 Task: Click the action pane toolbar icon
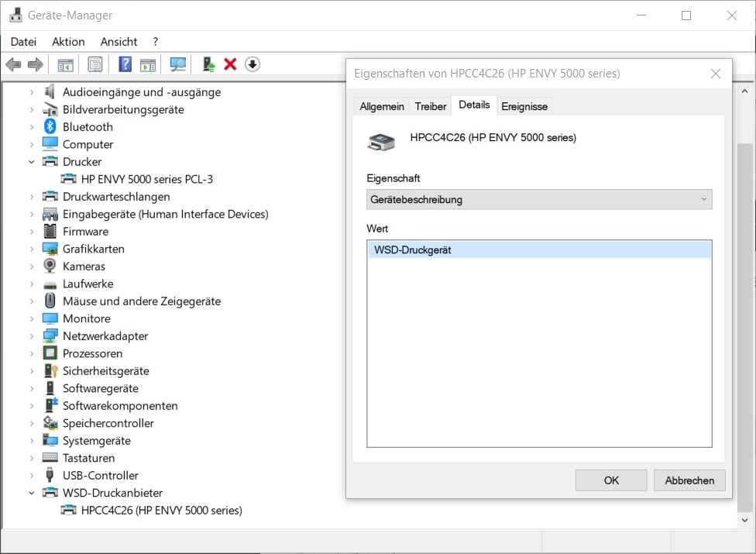point(148,64)
